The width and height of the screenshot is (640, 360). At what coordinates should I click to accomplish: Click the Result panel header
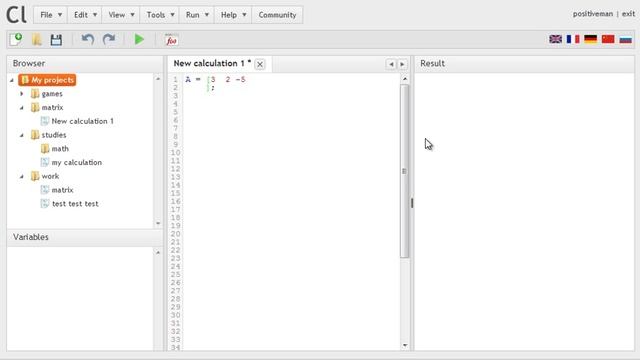pyautogui.click(x=524, y=64)
